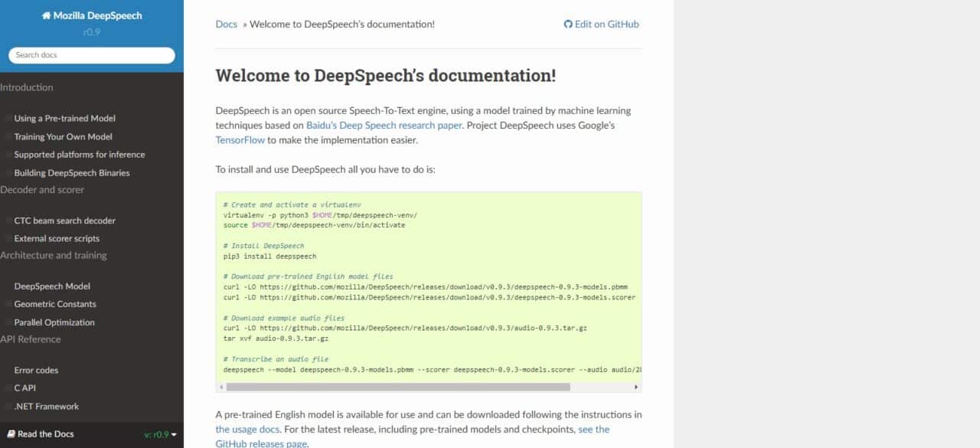Click the 'virtualenv -p python3' code line

click(320, 215)
